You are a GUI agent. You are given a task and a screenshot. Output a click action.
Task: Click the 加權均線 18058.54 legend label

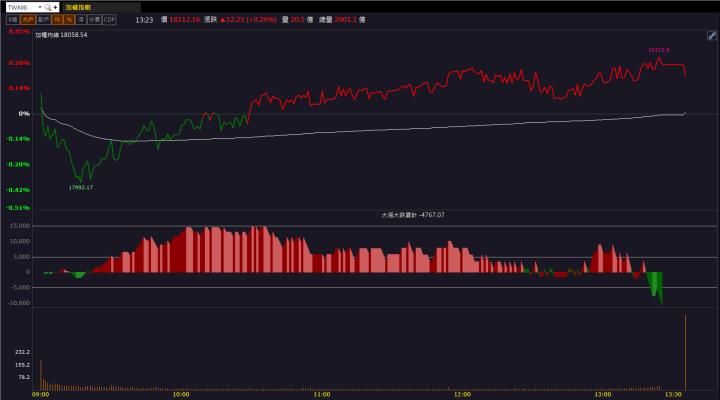click(62, 34)
